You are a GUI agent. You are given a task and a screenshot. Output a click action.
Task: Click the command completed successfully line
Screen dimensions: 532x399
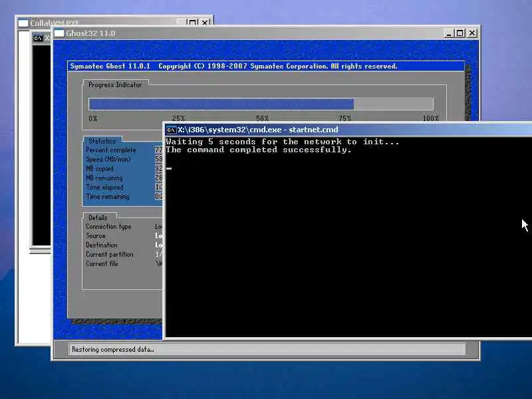(x=259, y=150)
